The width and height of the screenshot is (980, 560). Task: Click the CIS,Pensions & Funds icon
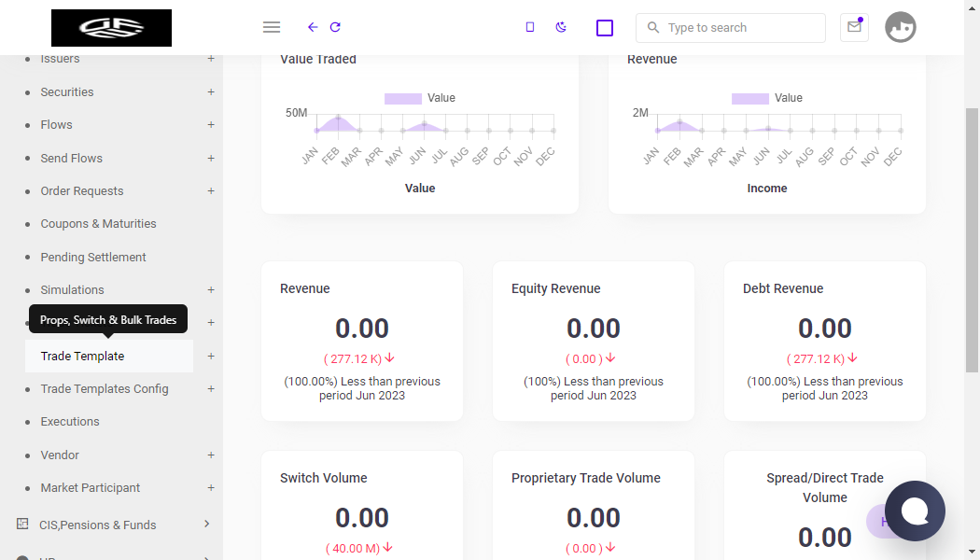pyautogui.click(x=22, y=524)
